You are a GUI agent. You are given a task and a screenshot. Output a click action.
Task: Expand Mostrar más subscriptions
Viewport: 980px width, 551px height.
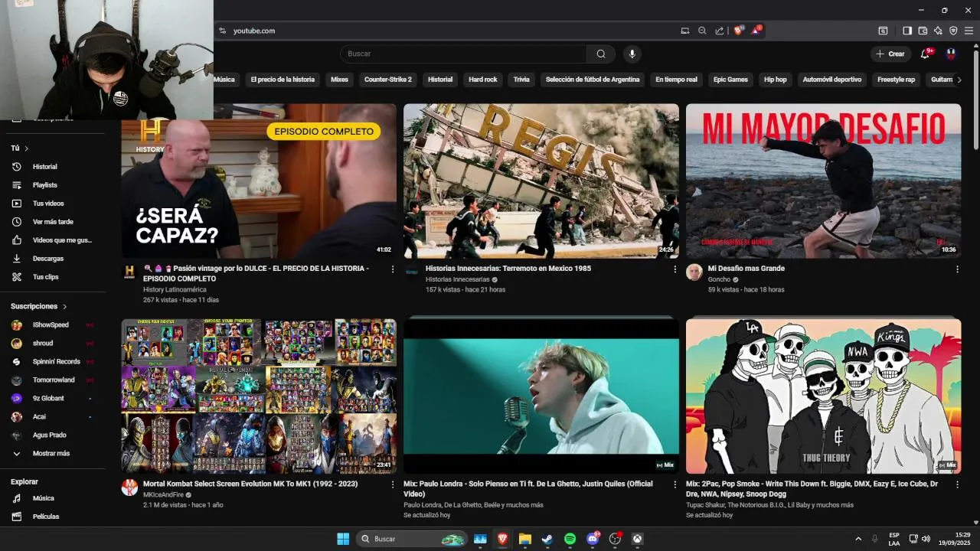coord(52,453)
